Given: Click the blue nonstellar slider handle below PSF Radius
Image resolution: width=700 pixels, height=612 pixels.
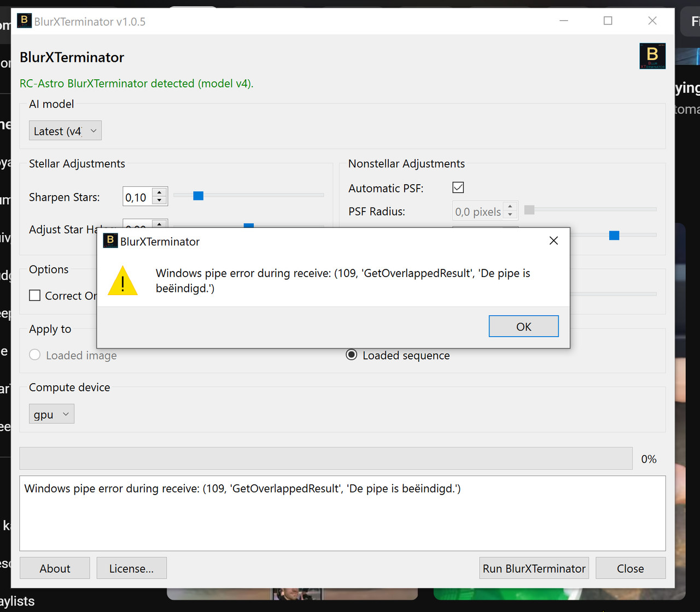Looking at the screenshot, I should click(614, 235).
